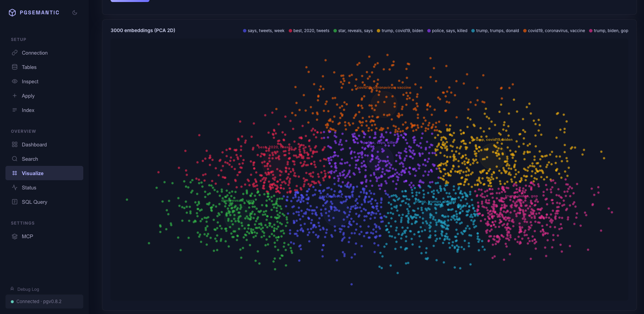Image resolution: width=644 pixels, height=314 pixels.
Task: Click the Index lines icon
Action: point(15,110)
